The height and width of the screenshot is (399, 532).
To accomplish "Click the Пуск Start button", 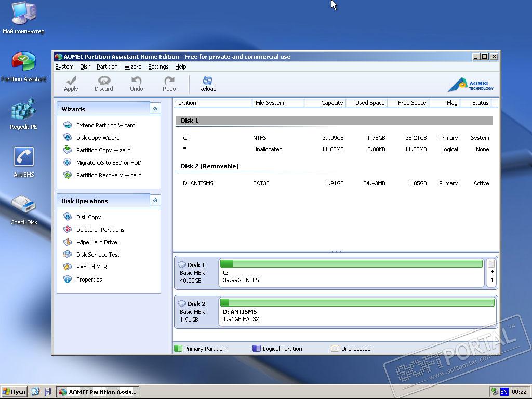I will [x=14, y=392].
